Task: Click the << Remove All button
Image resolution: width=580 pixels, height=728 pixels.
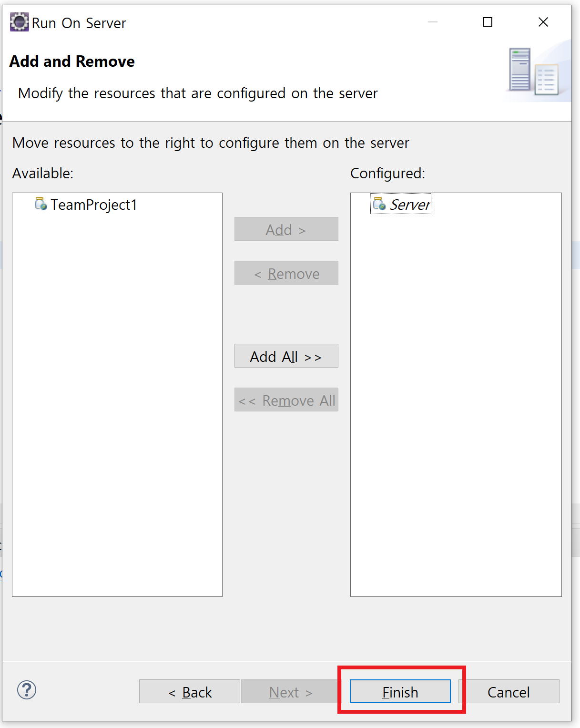Action: pos(286,400)
